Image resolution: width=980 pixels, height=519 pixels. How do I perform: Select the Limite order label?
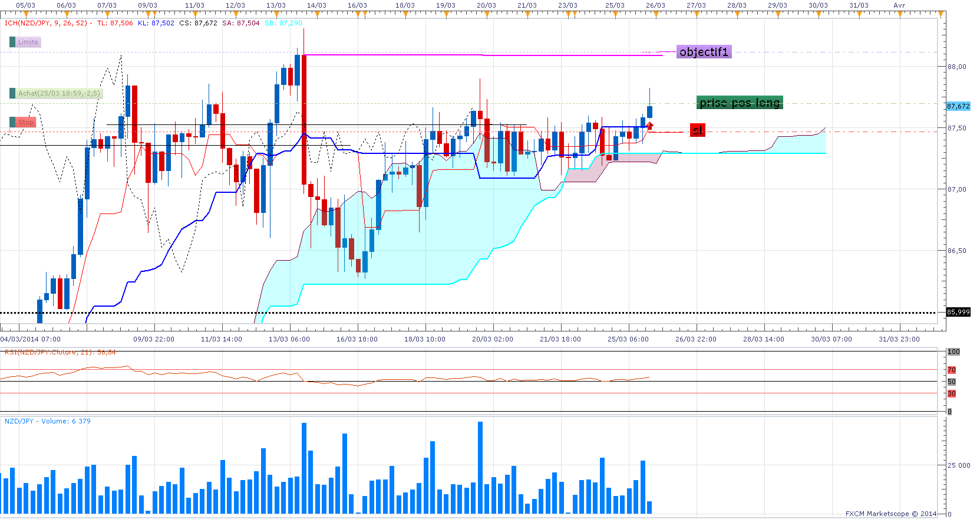28,42
